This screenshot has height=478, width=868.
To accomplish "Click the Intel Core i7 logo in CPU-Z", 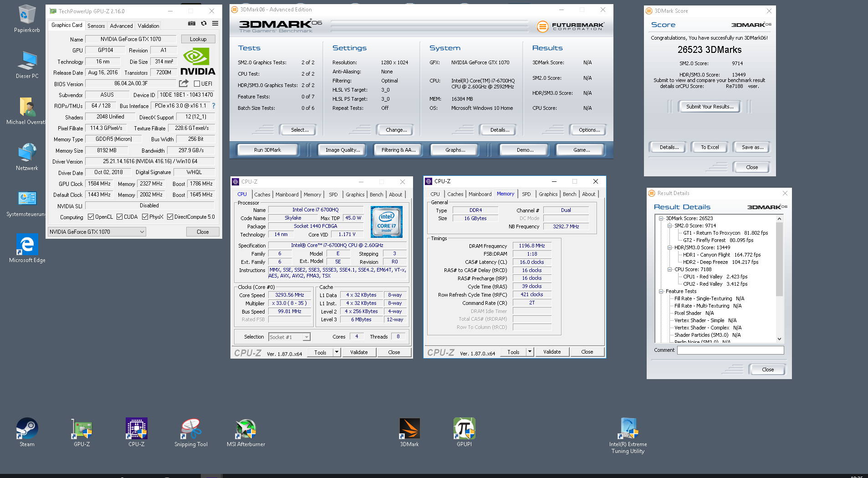I will [386, 222].
